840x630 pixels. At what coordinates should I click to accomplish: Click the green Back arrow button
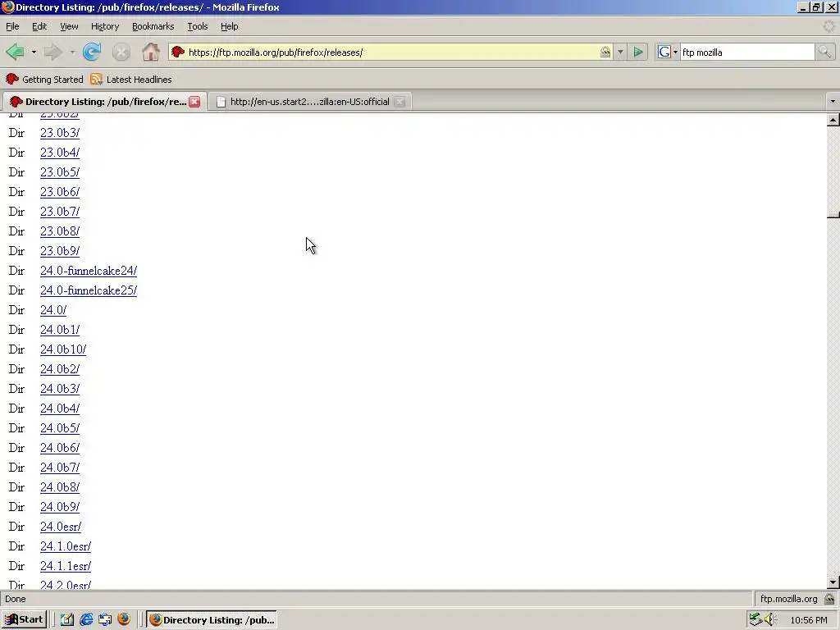(x=15, y=52)
